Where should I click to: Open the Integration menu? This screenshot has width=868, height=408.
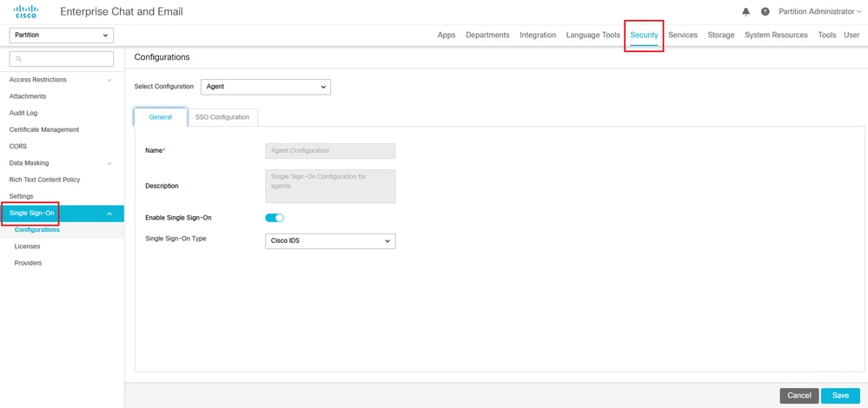click(x=538, y=35)
